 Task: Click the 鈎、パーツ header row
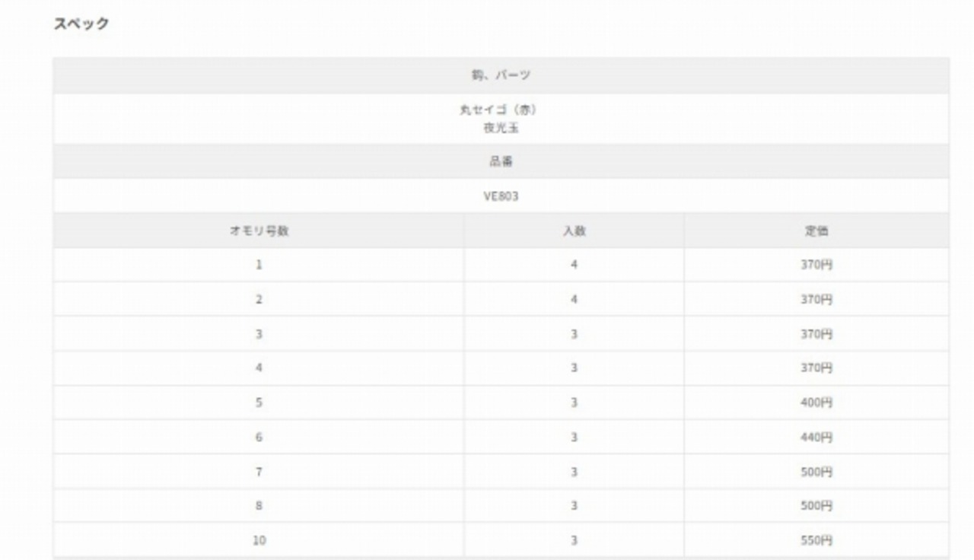pos(501,75)
